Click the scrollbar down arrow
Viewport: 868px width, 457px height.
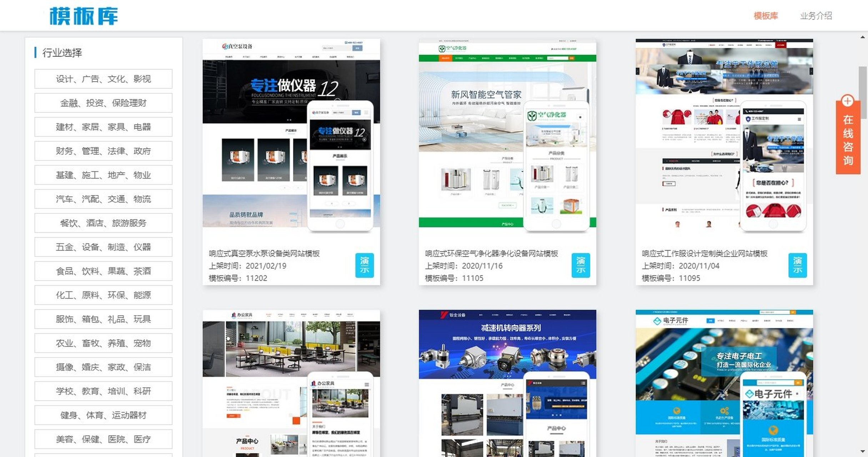(x=863, y=452)
